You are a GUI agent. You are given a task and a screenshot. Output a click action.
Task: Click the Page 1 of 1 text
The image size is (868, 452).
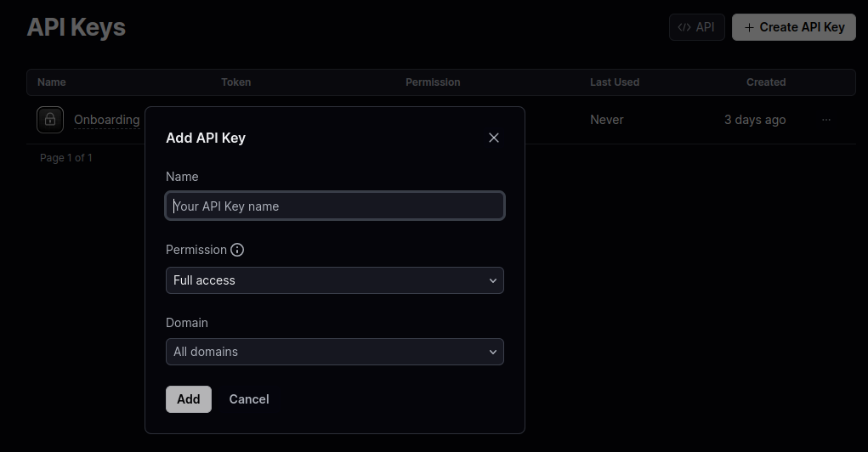(66, 158)
